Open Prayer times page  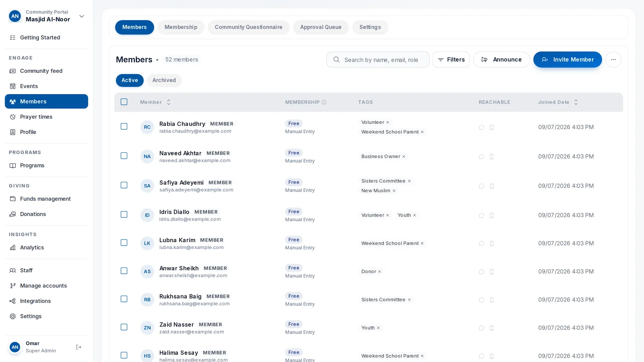coord(46,117)
